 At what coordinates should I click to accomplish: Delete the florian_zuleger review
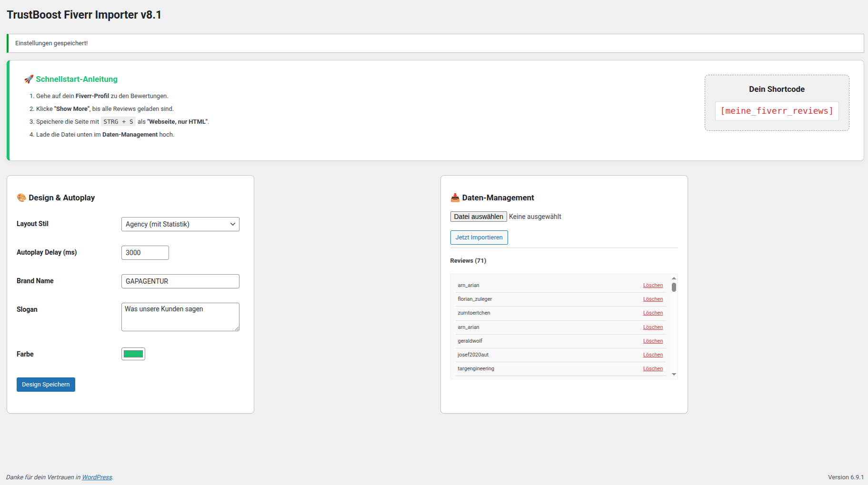(x=653, y=299)
